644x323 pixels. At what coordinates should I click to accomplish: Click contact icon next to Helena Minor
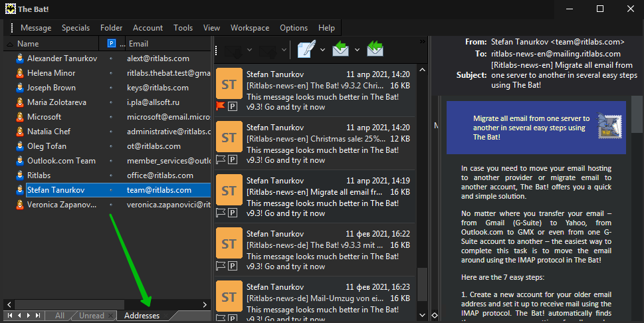[20, 73]
